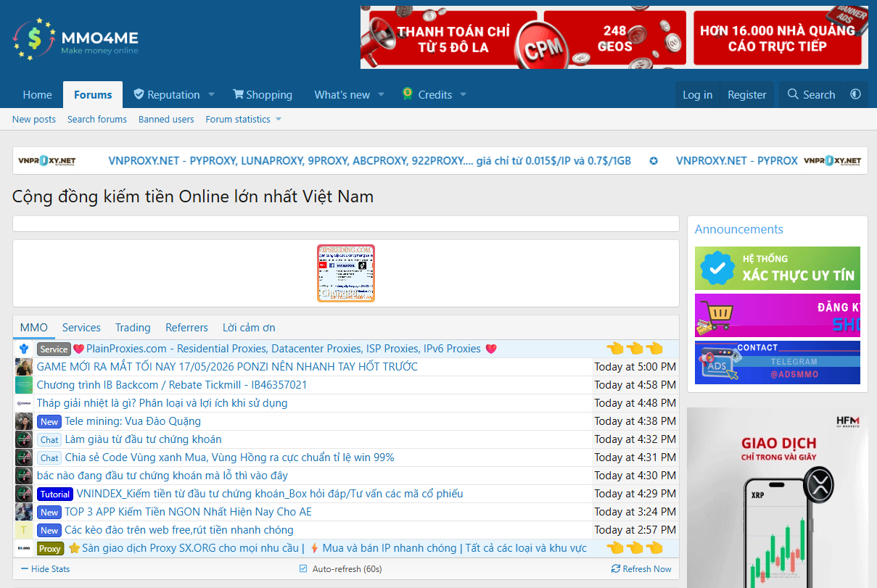Open the What's new menu

(x=342, y=94)
